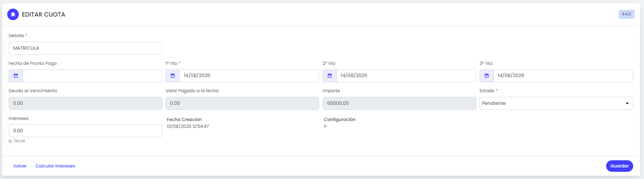The width and height of the screenshot is (644, 179).
Task: Focus the Detalle field containing MATRICULA
Action: tap(85, 48)
